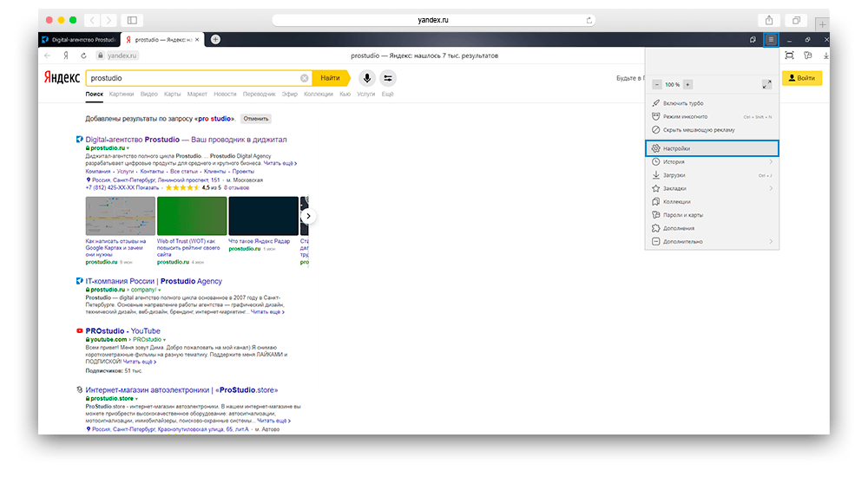This screenshot has width=868, height=477.
Task: Open Пароли и карты entry
Action: 712,215
